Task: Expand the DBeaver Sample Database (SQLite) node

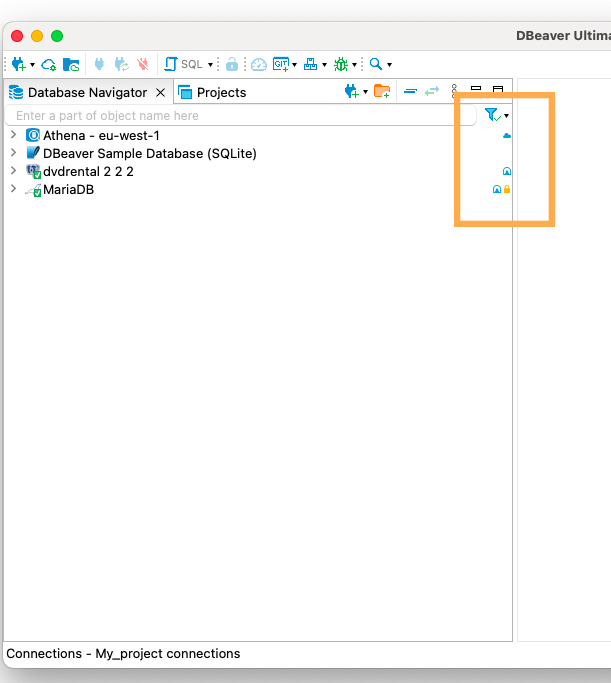Action: pyautogui.click(x=14, y=152)
